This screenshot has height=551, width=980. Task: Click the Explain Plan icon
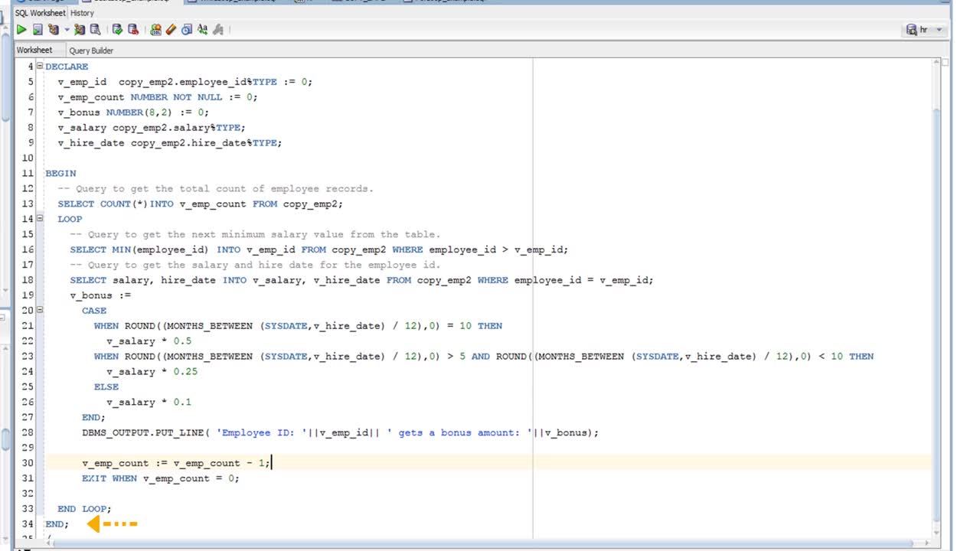pyautogui.click(x=53, y=30)
